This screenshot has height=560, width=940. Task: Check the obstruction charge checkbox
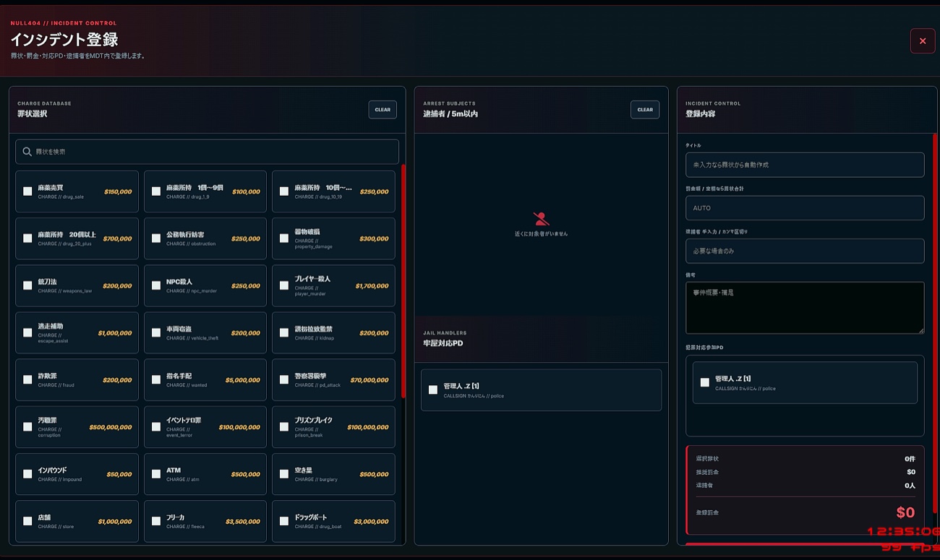tap(156, 238)
